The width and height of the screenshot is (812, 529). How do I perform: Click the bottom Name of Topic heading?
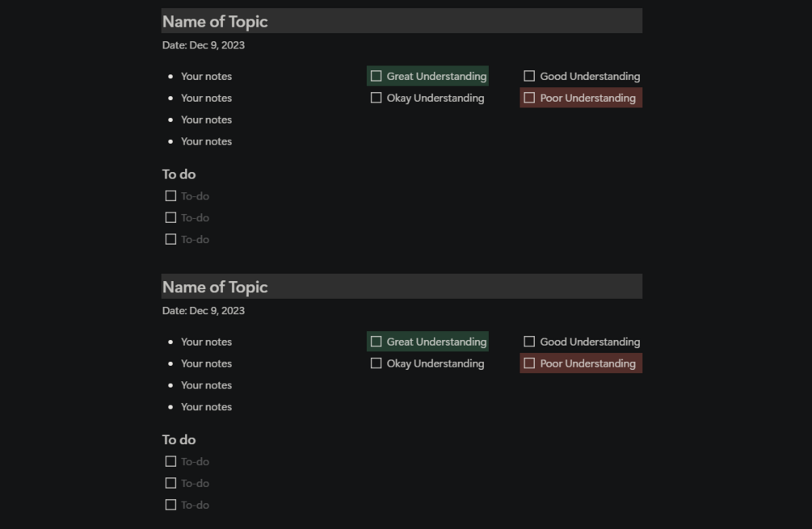(x=215, y=287)
